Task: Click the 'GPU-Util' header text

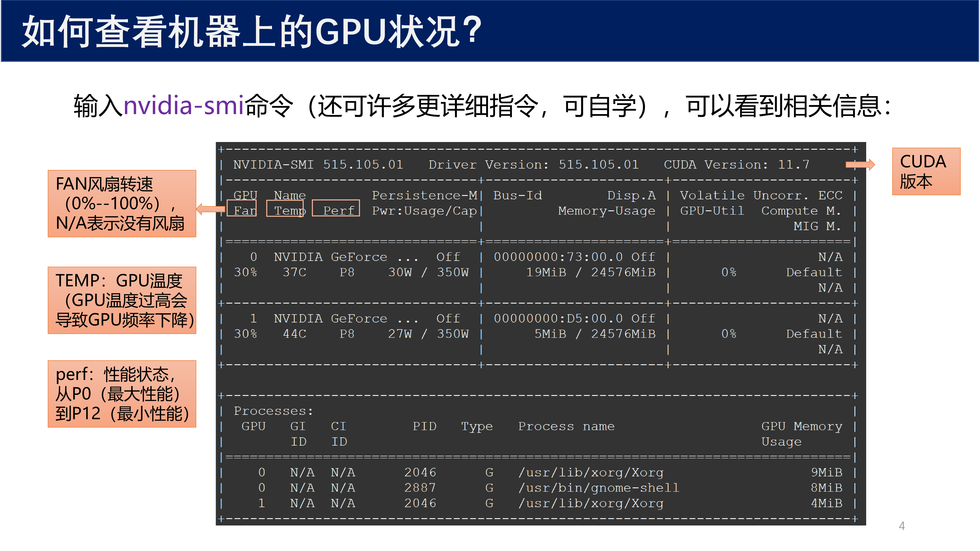Action: pos(712,211)
